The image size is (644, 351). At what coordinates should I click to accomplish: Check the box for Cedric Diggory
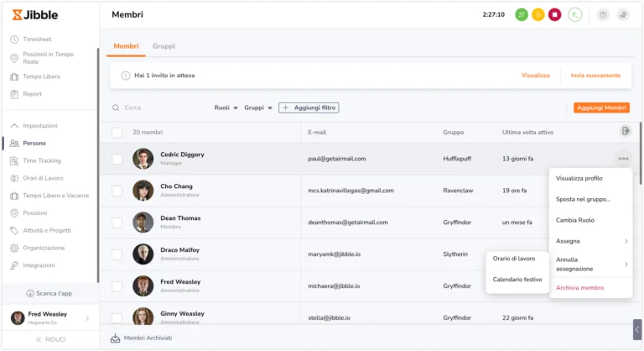(117, 159)
